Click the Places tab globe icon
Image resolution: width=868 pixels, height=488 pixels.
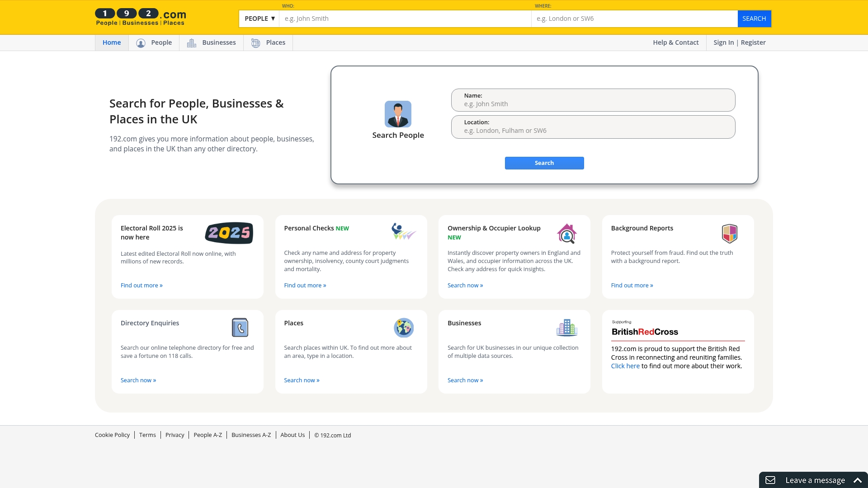255,43
